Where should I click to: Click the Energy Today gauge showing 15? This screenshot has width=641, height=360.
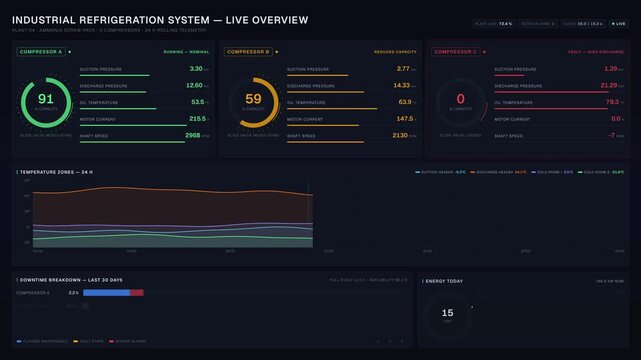[x=448, y=315]
